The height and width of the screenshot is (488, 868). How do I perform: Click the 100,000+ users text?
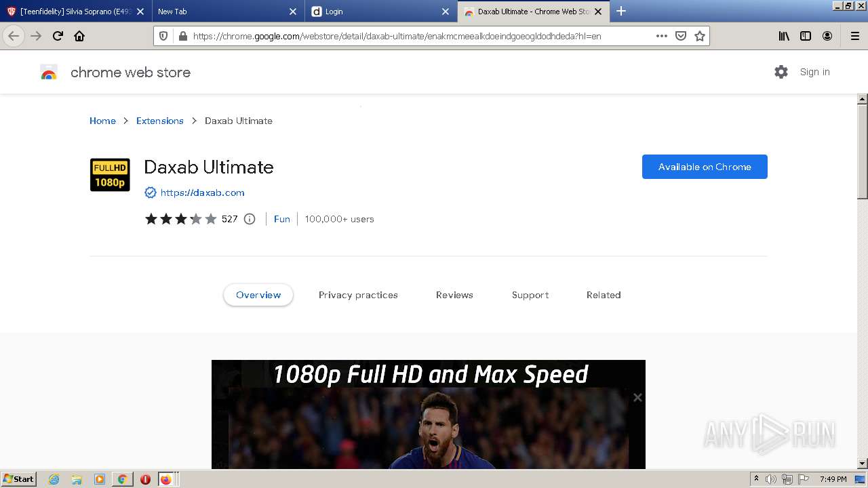339,219
